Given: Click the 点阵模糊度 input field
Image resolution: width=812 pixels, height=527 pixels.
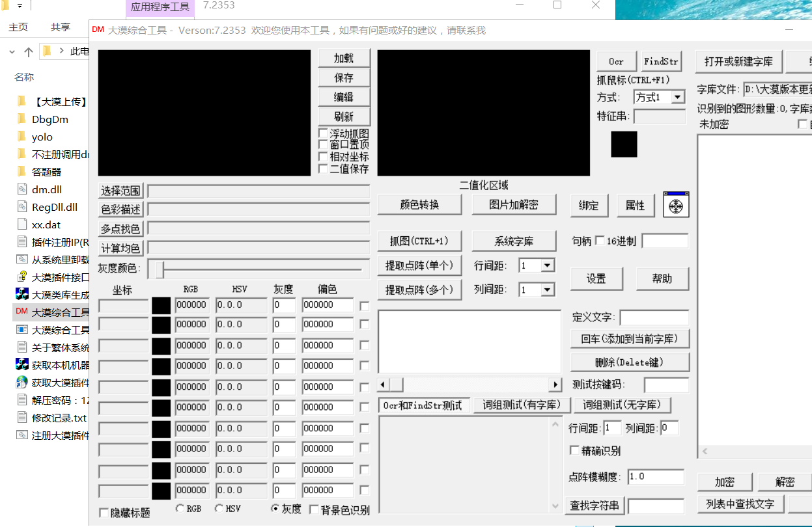Looking at the screenshot, I should (x=656, y=477).
